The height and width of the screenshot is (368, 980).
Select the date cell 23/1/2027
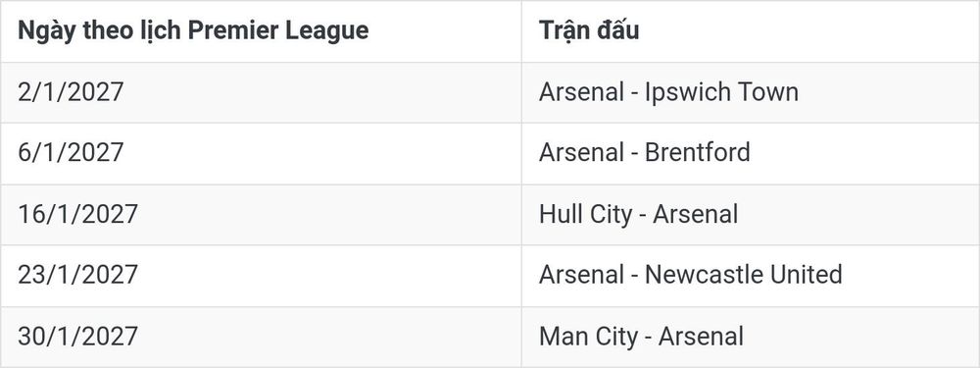(x=77, y=275)
